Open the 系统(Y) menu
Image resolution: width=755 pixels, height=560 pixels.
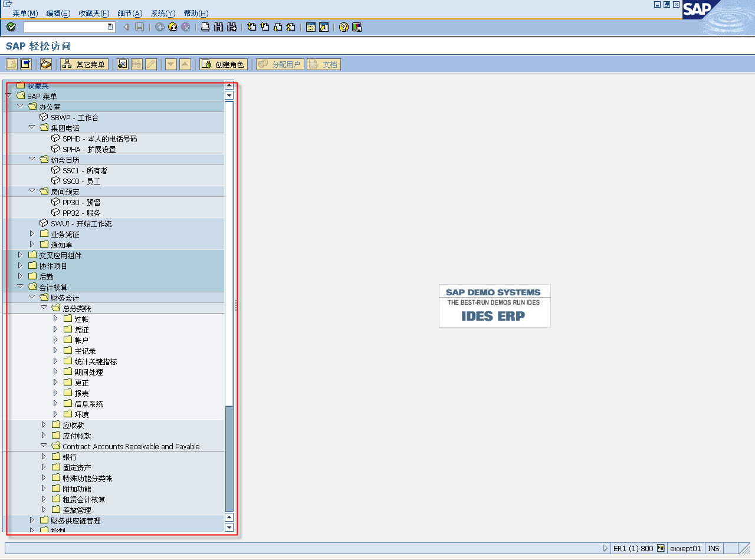click(163, 13)
